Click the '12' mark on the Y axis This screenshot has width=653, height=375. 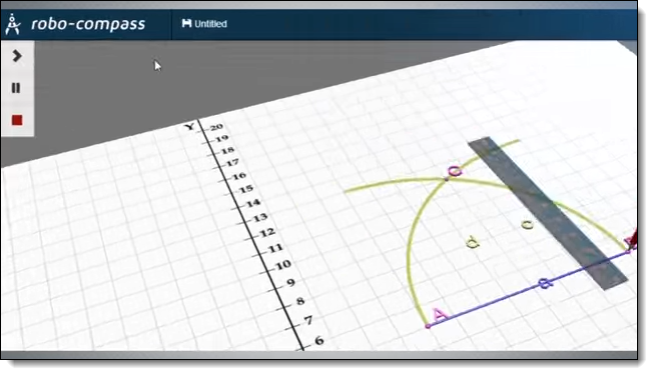(268, 232)
